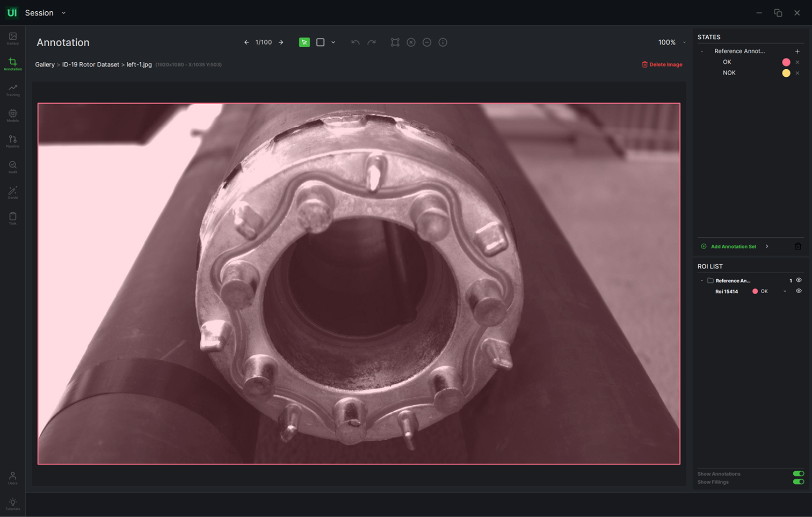Toggle visibility of Reference An... folder

point(799,280)
